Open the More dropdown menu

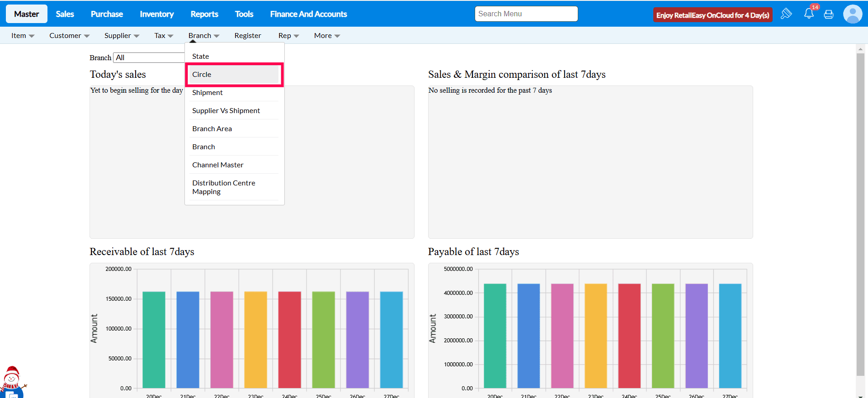pyautogui.click(x=327, y=35)
